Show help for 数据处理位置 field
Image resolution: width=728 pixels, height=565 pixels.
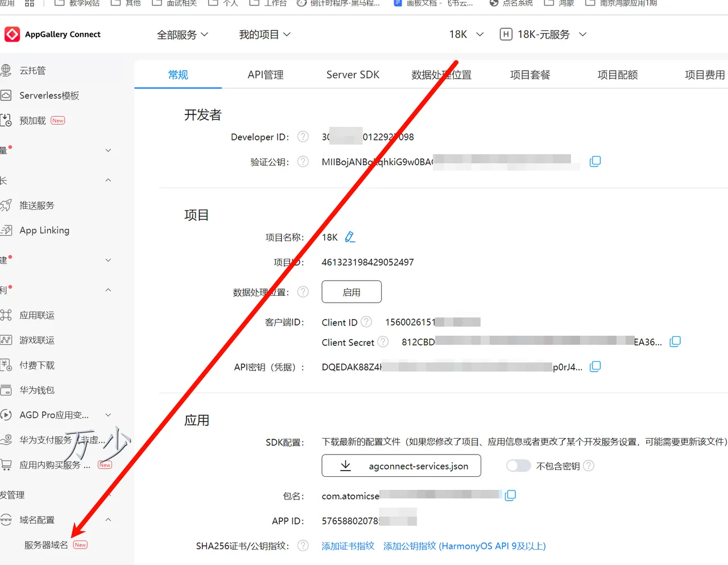click(x=303, y=292)
